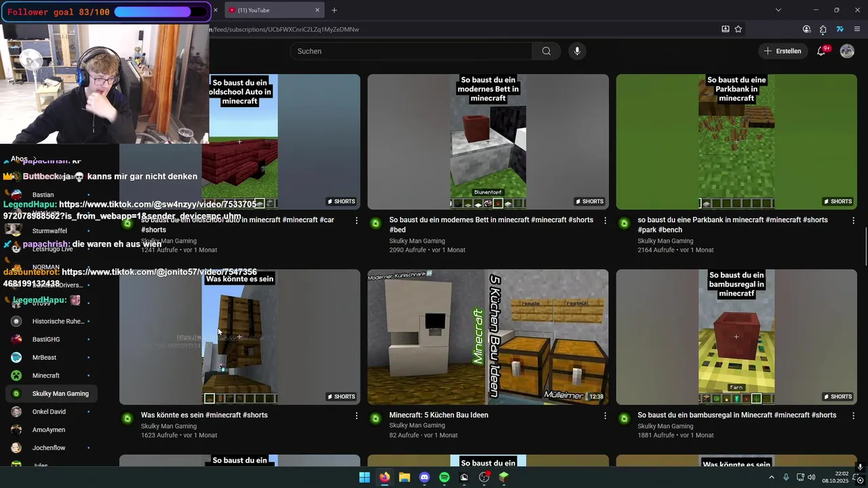Play the 5 Küchen Bau Ideen thumbnail
This screenshot has width=868, height=488.
click(x=488, y=337)
